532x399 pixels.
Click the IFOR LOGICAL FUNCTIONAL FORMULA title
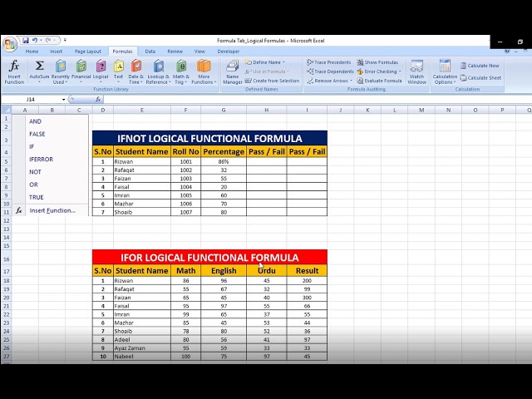coord(209,258)
